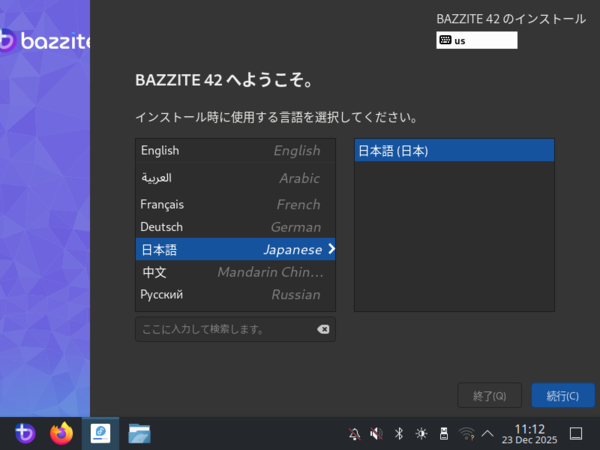Screen dimensions: 600x450
Task: Click the muted volume tray icon
Action: [x=376, y=434]
